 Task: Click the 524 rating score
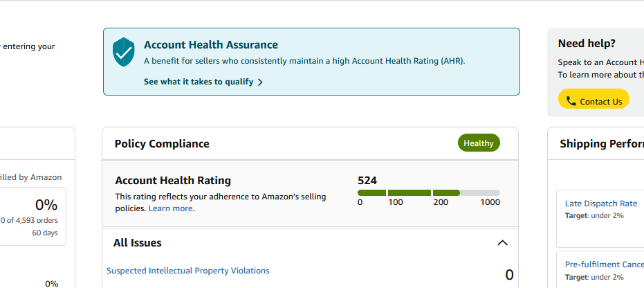pos(367,181)
